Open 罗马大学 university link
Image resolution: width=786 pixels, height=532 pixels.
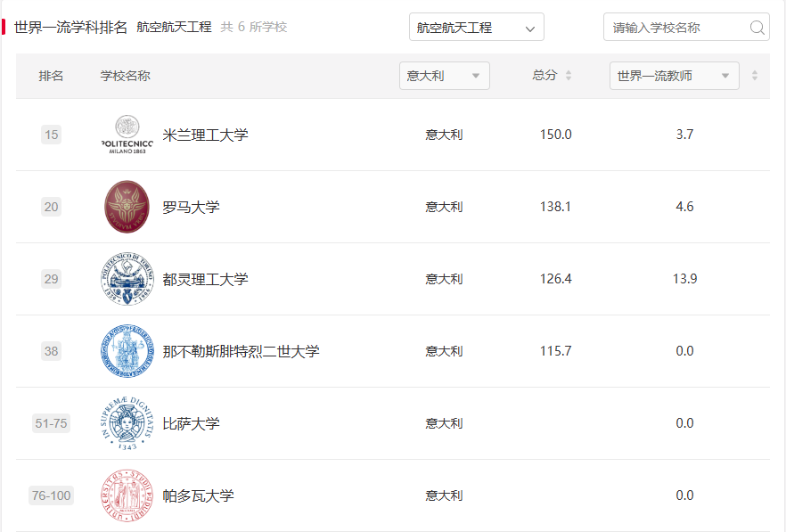(x=191, y=207)
